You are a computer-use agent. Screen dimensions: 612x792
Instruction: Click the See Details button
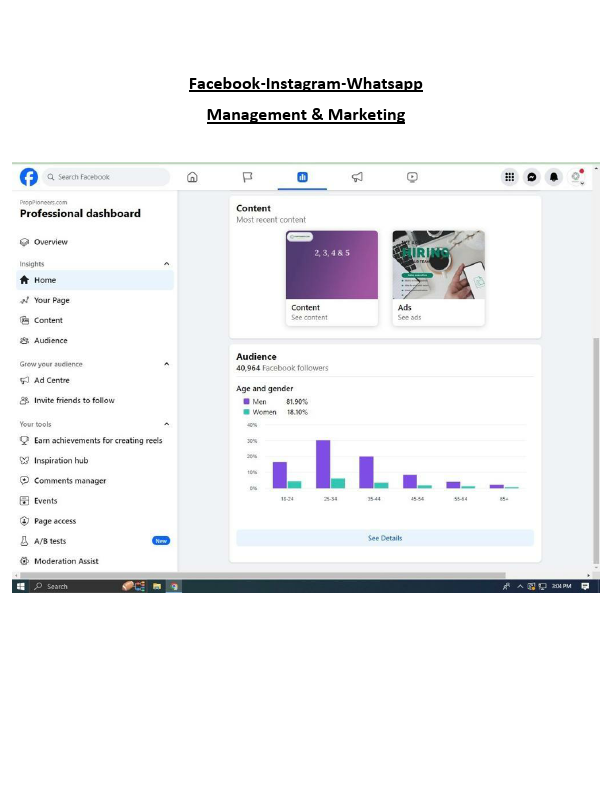[385, 538]
